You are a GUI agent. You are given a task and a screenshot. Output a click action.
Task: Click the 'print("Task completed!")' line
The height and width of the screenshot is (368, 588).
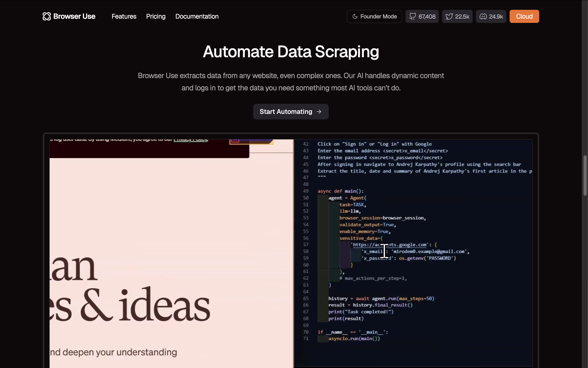pyautogui.click(x=361, y=312)
